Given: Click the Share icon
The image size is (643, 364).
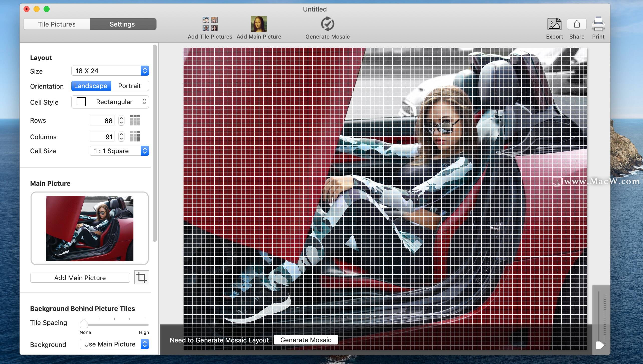Looking at the screenshot, I should click(577, 24).
